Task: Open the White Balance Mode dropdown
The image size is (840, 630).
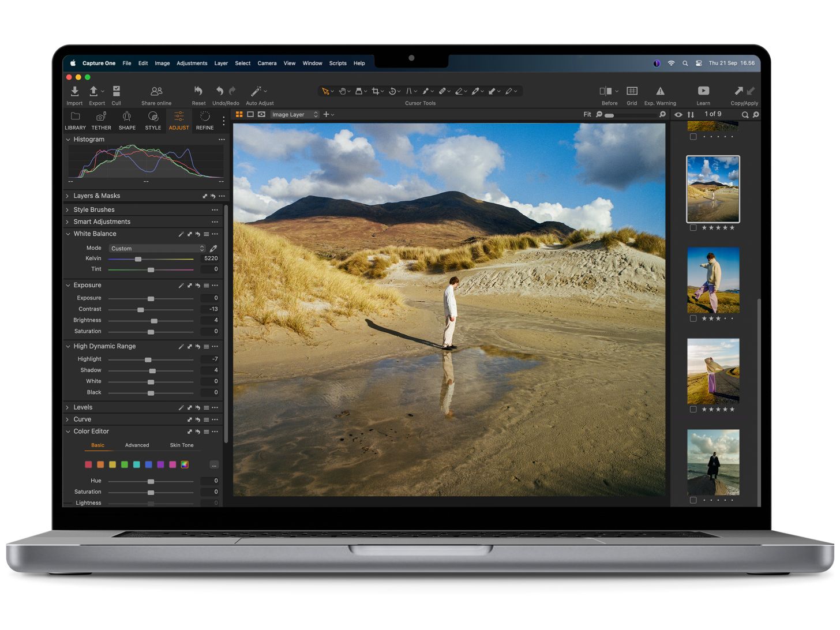Action: point(157,249)
